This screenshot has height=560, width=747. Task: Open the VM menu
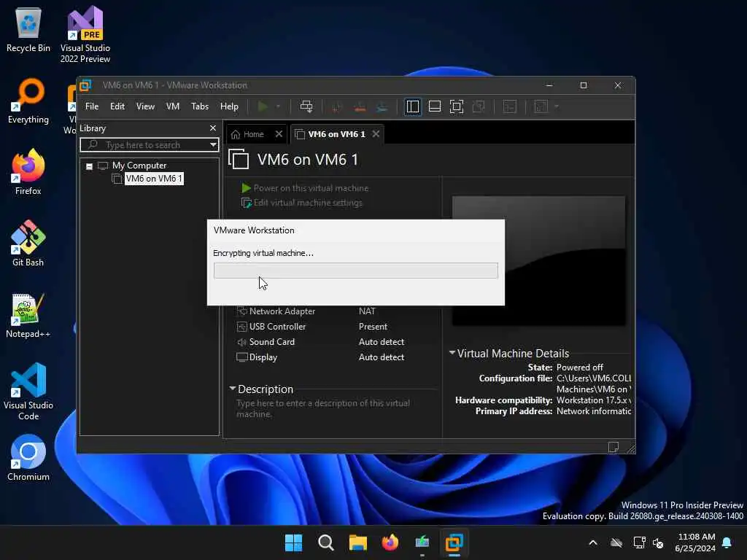172,106
